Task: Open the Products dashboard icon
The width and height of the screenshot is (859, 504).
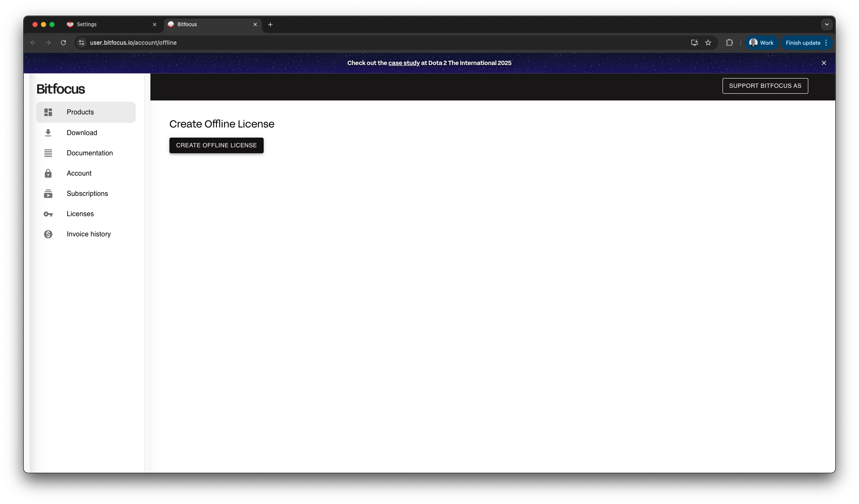Action: pyautogui.click(x=48, y=112)
